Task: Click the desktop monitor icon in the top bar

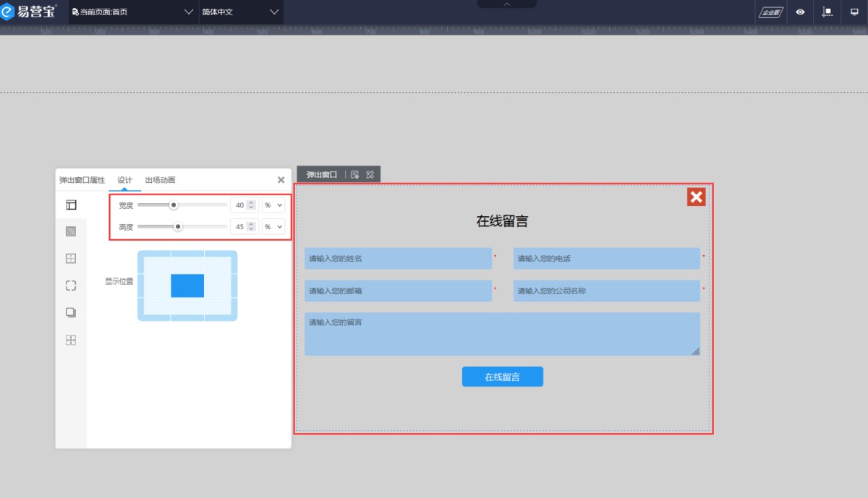Action: point(854,12)
